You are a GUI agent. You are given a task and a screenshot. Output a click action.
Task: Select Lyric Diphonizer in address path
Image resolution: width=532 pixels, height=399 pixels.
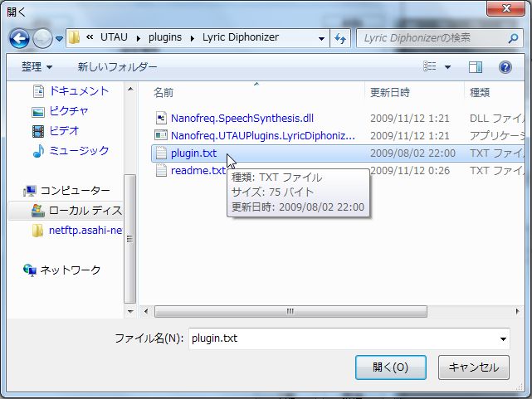pyautogui.click(x=241, y=37)
